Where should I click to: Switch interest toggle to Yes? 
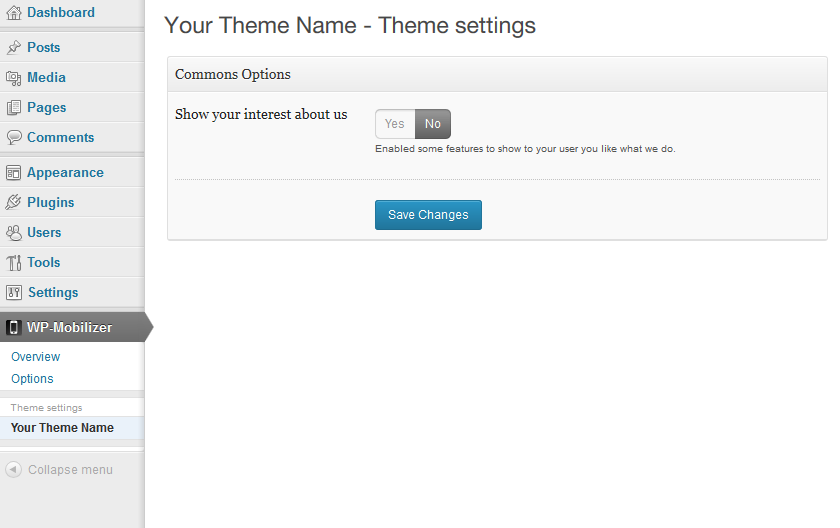coord(395,124)
